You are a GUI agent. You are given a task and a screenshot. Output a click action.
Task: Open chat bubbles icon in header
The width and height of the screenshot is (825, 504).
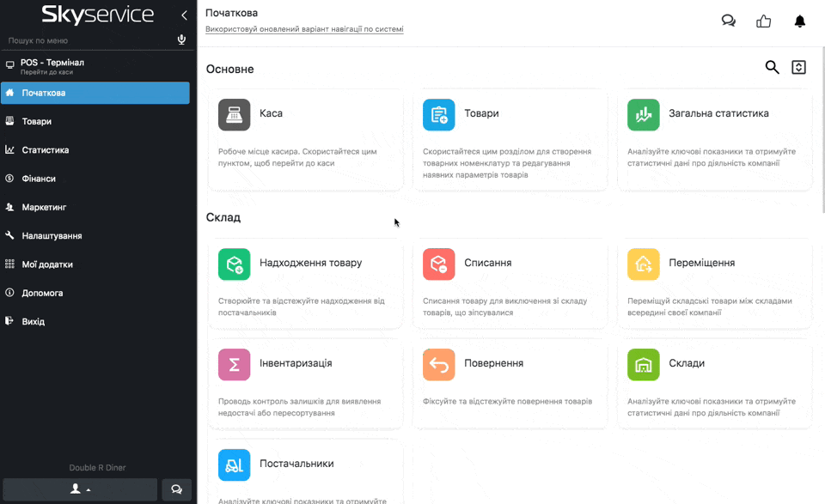pyautogui.click(x=728, y=21)
